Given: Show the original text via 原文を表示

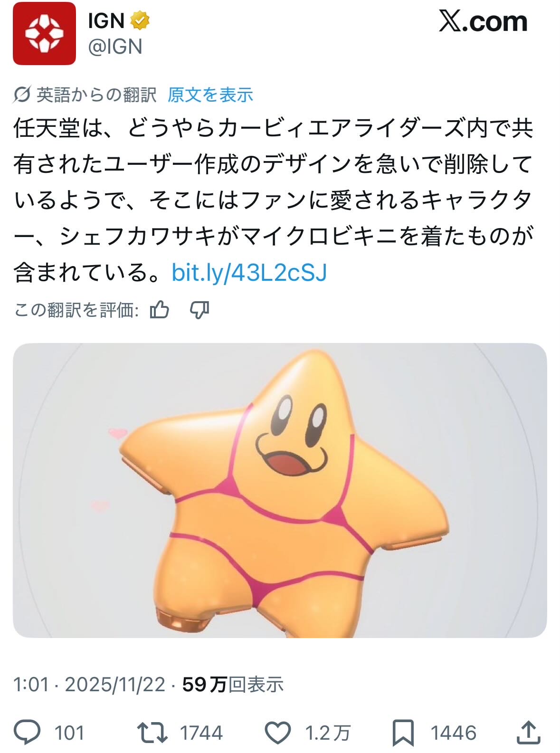Looking at the screenshot, I should click(x=210, y=95).
